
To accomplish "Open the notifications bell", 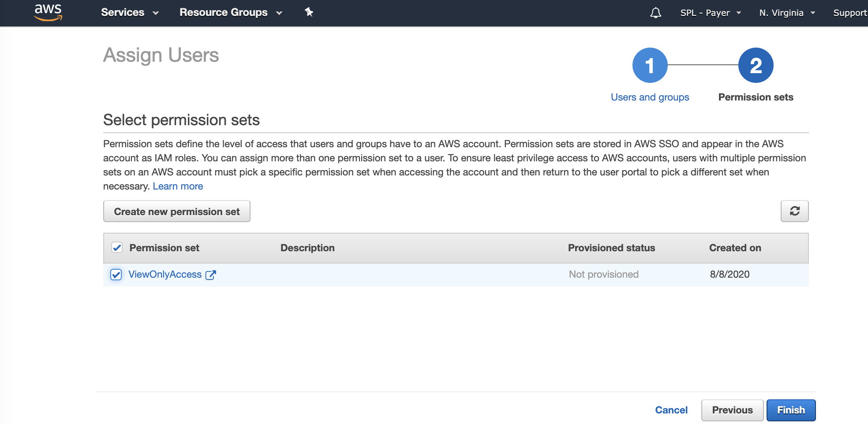I will click(x=655, y=13).
